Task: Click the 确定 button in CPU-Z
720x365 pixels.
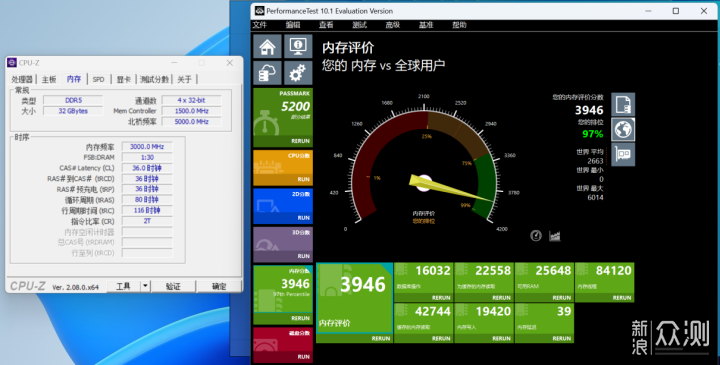Action: pos(219,286)
